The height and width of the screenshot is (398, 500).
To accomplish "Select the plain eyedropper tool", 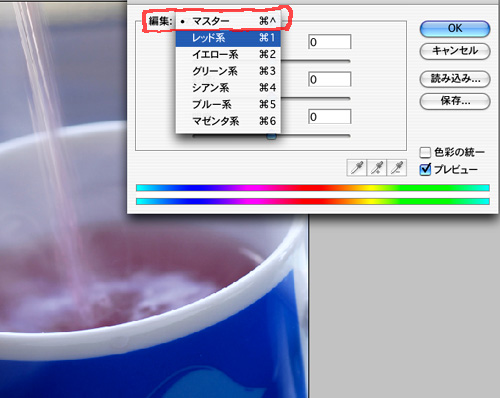I will pos(357,167).
